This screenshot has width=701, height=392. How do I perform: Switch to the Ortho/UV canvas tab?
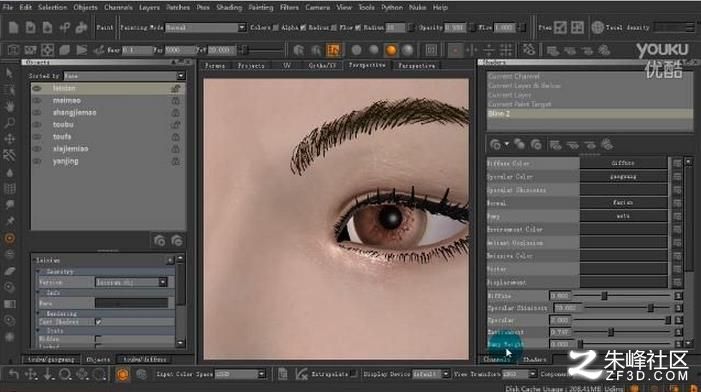(x=322, y=66)
